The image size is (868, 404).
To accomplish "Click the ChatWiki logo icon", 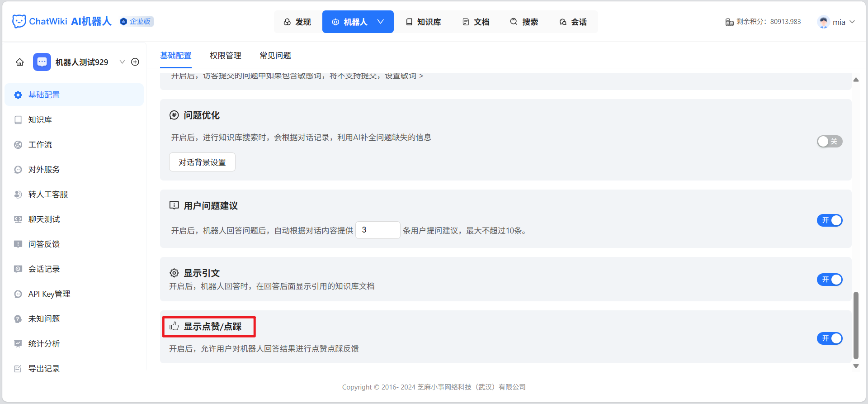I will coord(19,21).
